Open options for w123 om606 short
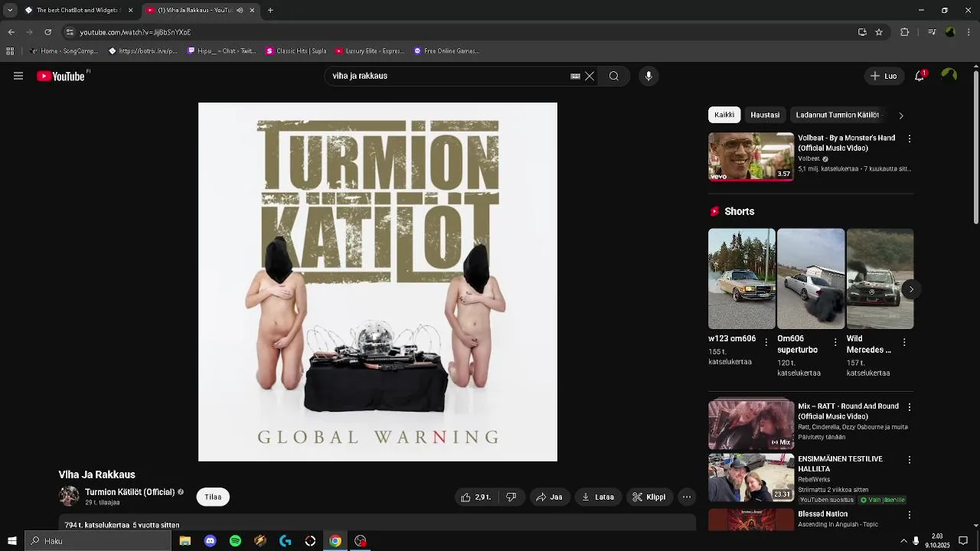Image resolution: width=980 pixels, height=551 pixels. (x=766, y=342)
